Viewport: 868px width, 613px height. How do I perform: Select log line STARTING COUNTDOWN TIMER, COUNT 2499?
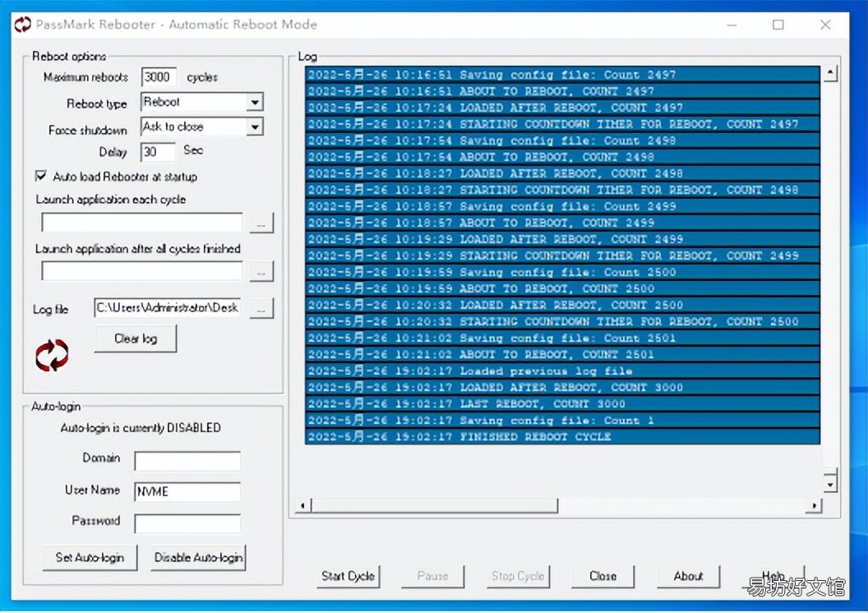[x=562, y=256]
